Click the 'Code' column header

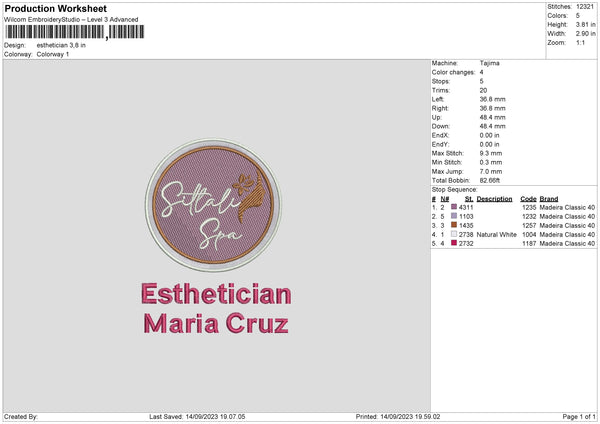click(x=528, y=199)
